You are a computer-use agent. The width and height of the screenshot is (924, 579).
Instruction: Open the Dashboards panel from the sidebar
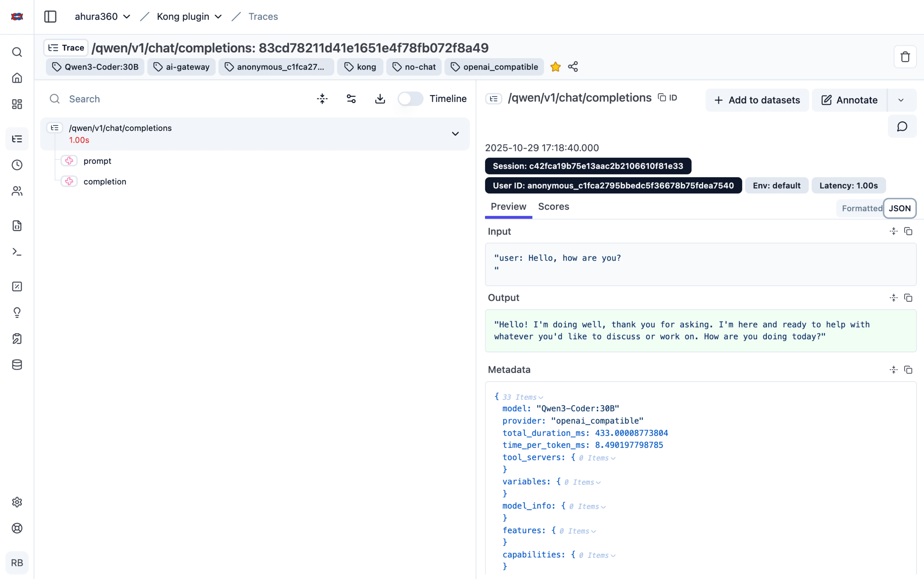(17, 104)
